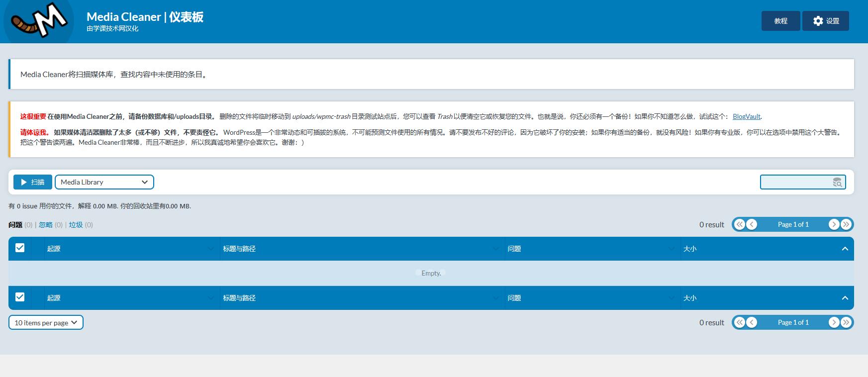Focus the search input field
The image size is (868, 377).
[795, 183]
